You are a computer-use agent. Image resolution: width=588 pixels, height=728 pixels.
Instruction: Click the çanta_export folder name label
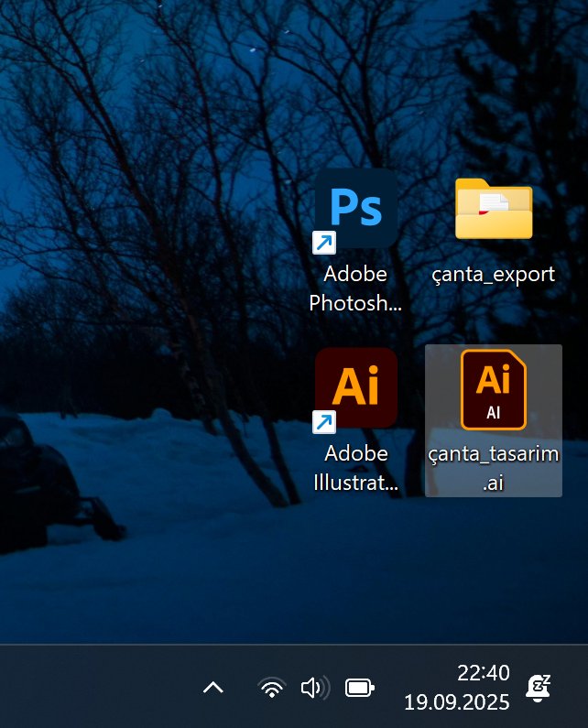(x=494, y=274)
